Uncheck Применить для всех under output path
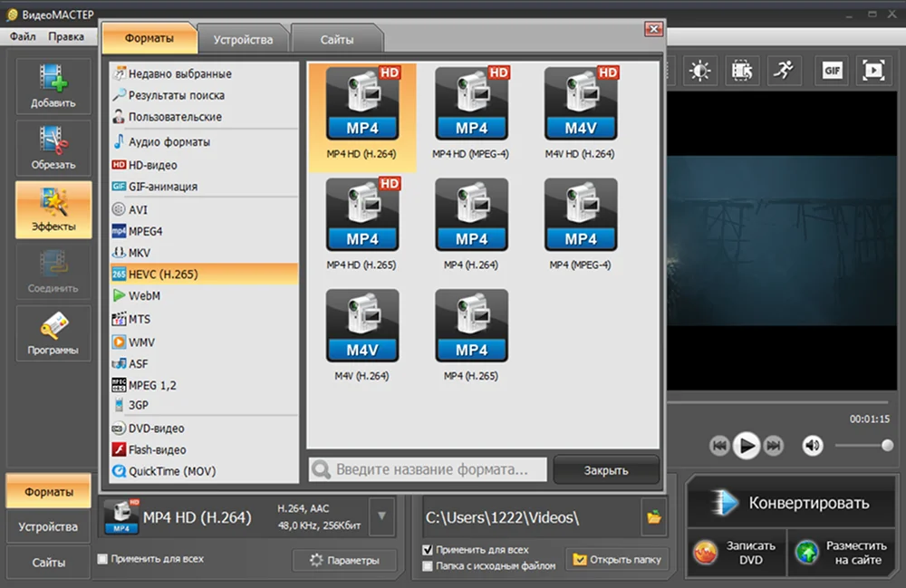This screenshot has width=906, height=588. click(x=428, y=550)
